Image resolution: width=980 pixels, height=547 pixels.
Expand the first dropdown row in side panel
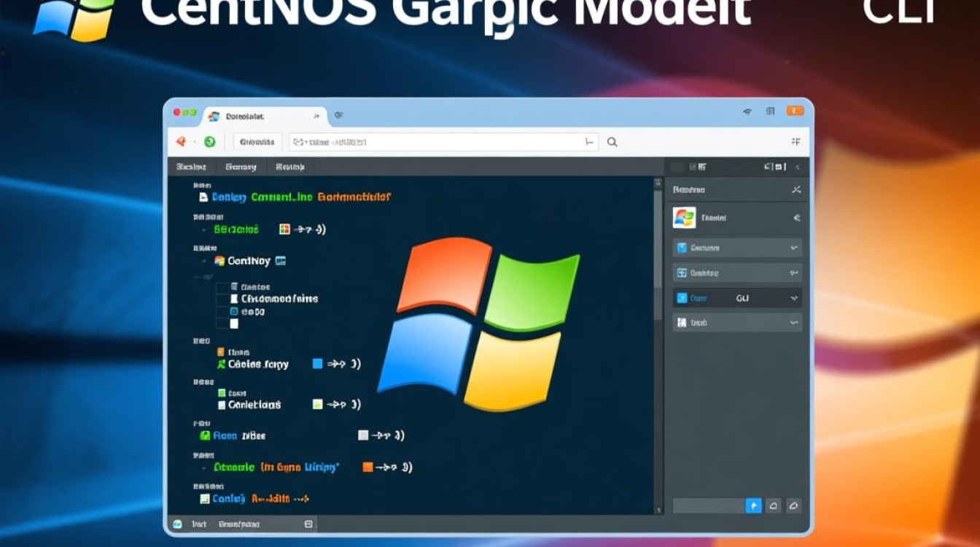pos(793,248)
